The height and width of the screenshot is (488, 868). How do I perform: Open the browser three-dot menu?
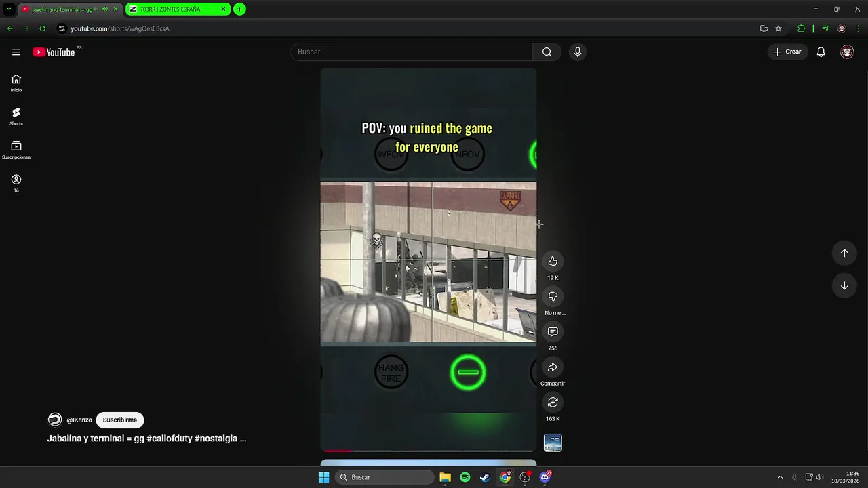tap(858, 28)
